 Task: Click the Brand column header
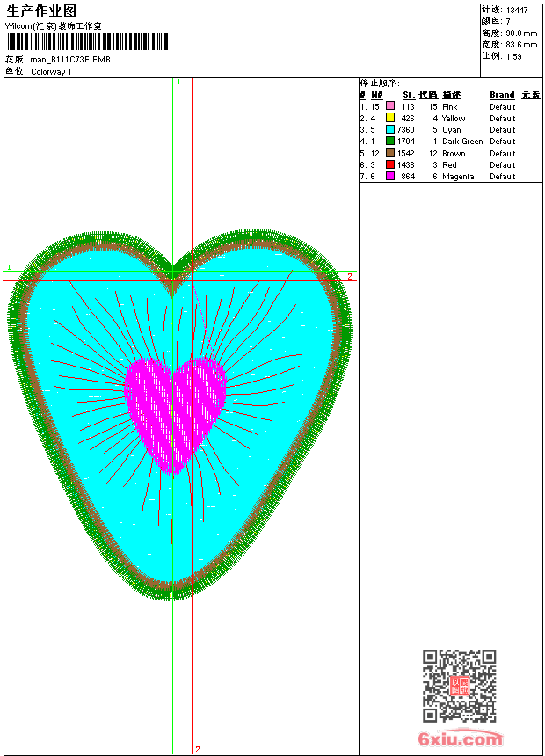pyautogui.click(x=502, y=95)
